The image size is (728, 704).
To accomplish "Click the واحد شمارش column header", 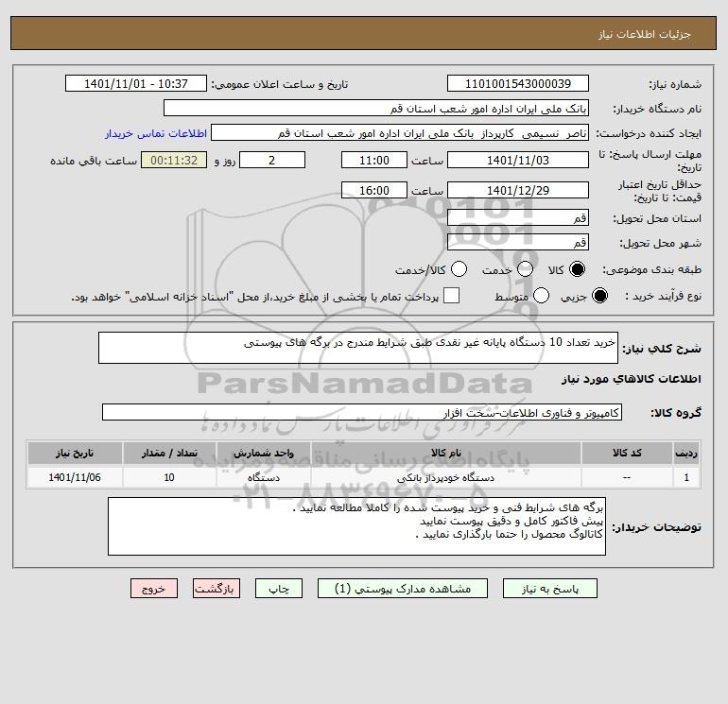I will [264, 453].
